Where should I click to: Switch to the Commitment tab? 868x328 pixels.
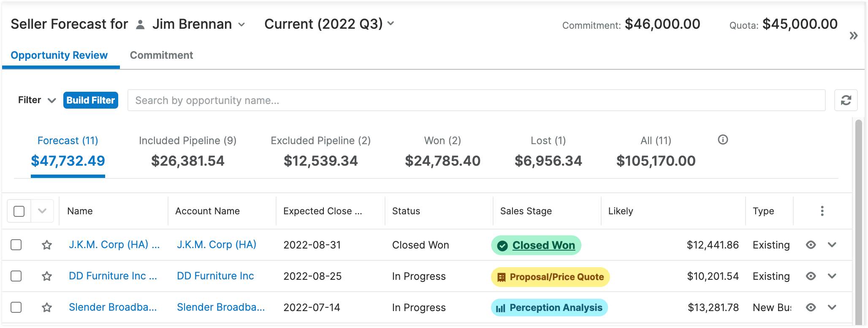click(x=161, y=55)
